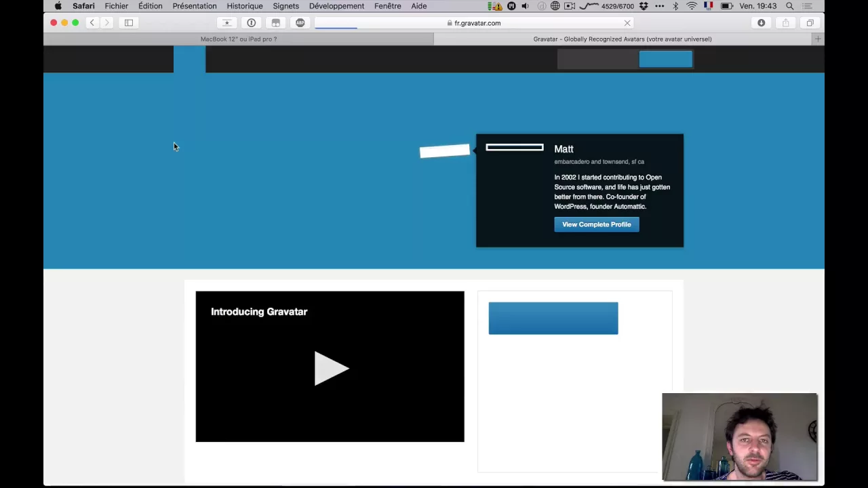The width and height of the screenshot is (868, 488).
Task: Open volume speaker menu
Action: point(525,6)
